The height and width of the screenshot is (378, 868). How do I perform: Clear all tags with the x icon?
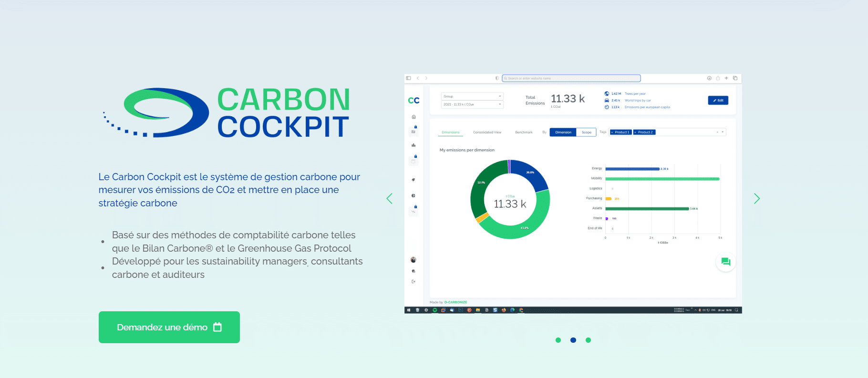[717, 132]
